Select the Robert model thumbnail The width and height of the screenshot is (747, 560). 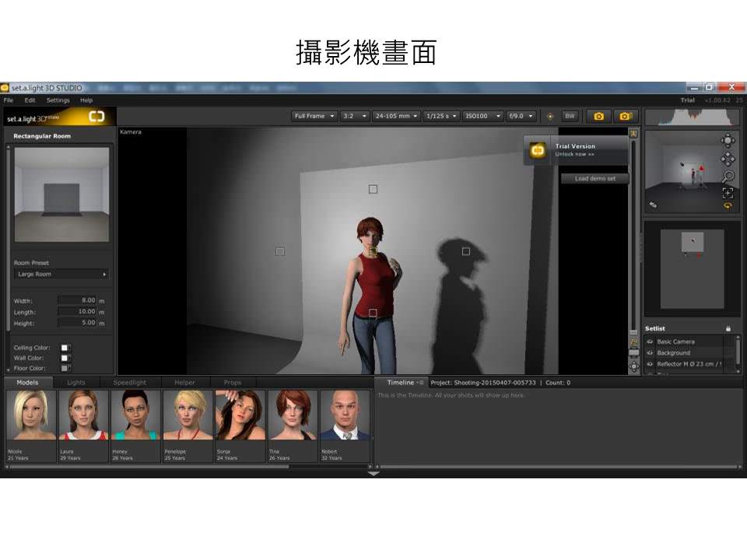click(345, 425)
